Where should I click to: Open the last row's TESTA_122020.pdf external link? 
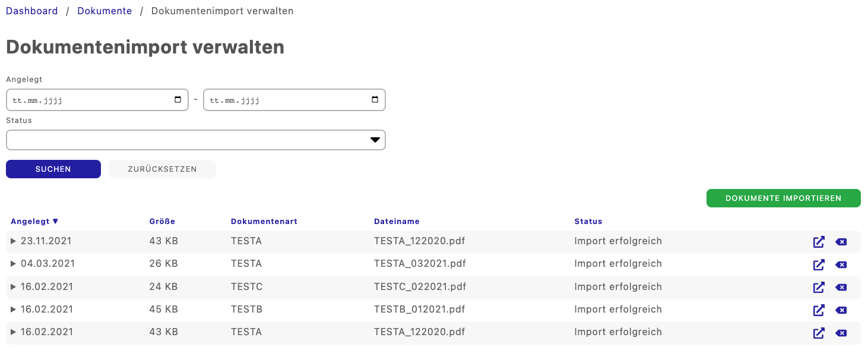coord(819,333)
